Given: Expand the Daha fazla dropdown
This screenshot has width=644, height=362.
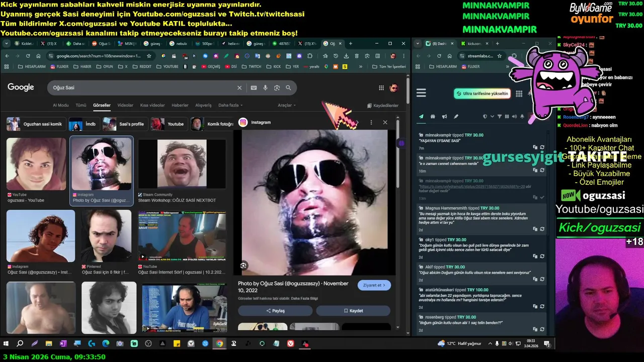Looking at the screenshot, I should (x=230, y=105).
